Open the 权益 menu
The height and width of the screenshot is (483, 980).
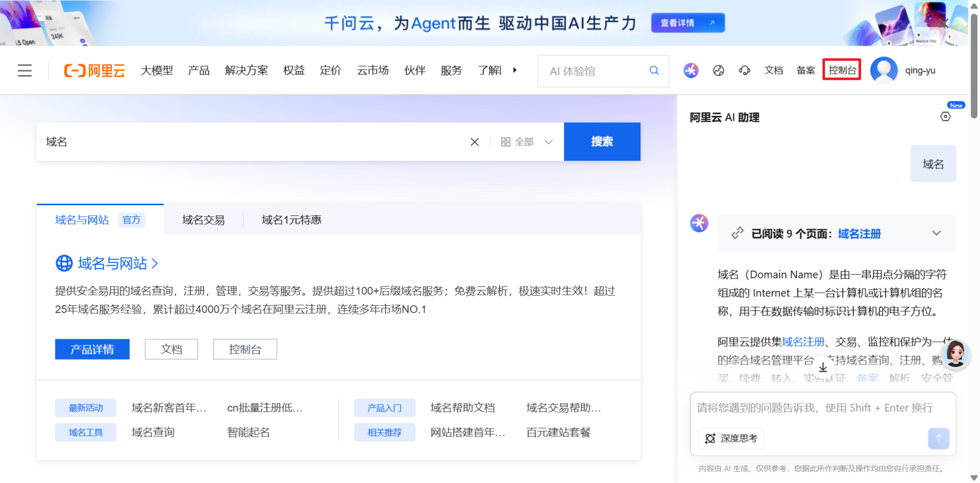pyautogui.click(x=294, y=71)
